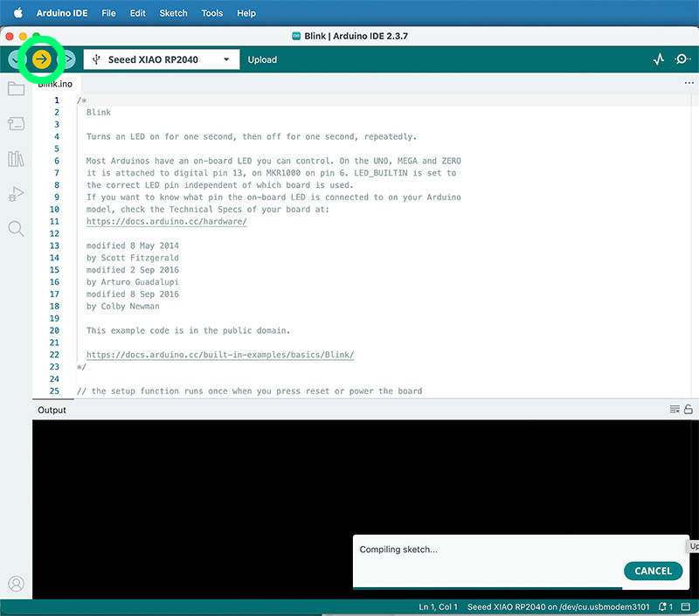The image size is (699, 616).
Task: Toggle output word wrap icon
Action: tap(675, 409)
